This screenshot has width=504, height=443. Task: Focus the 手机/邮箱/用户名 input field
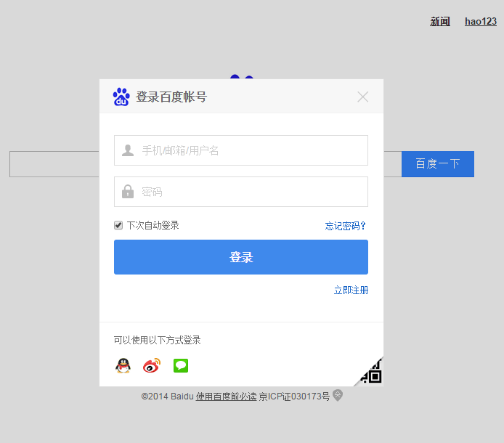pos(251,150)
